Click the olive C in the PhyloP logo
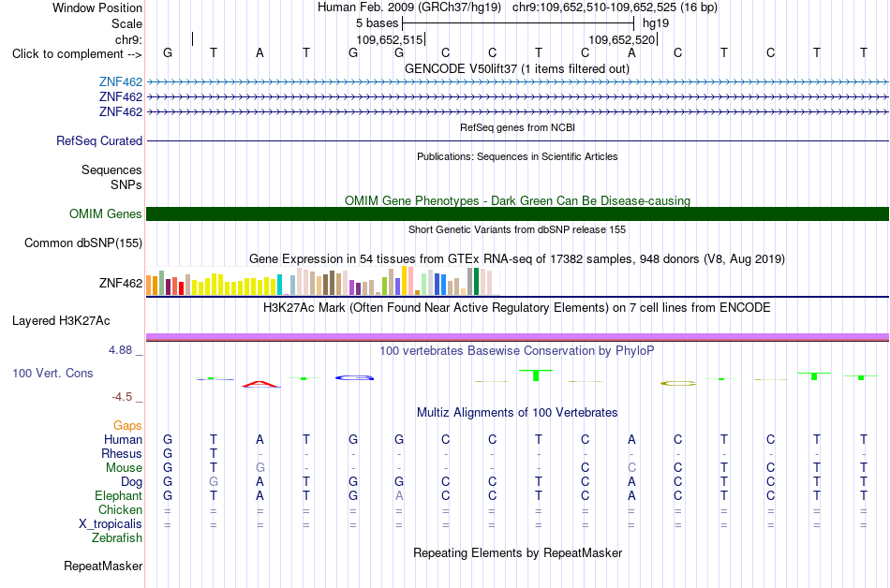890x588 pixels. [x=678, y=383]
